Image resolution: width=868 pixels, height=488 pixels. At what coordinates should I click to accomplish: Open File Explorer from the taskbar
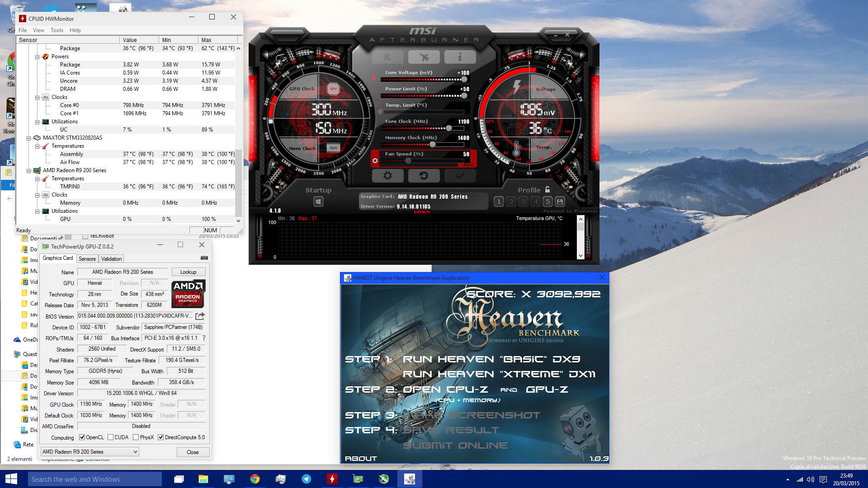tap(203, 479)
